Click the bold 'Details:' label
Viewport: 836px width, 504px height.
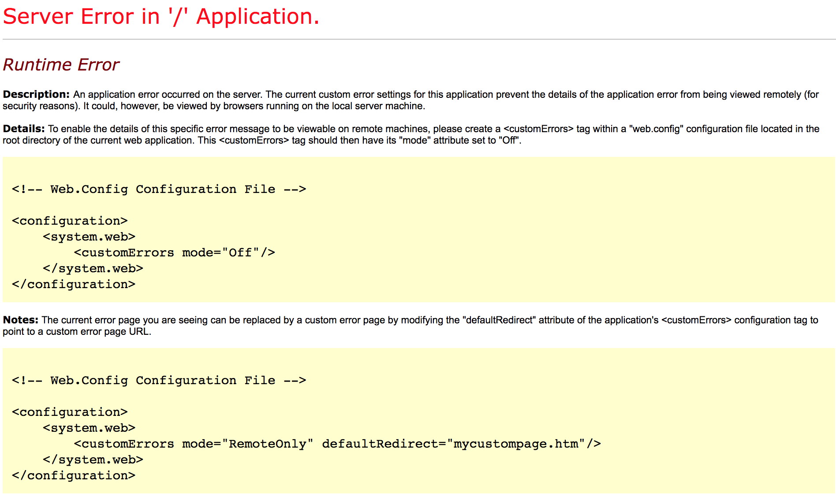24,129
